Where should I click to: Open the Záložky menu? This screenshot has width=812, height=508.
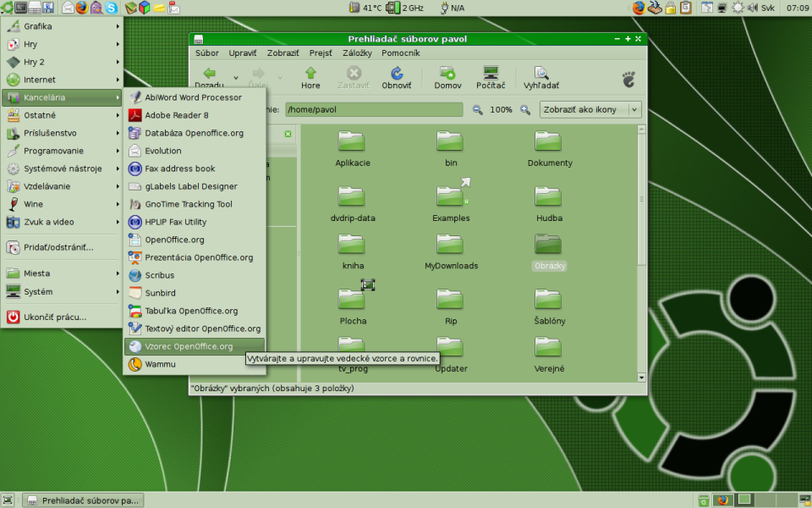356,52
